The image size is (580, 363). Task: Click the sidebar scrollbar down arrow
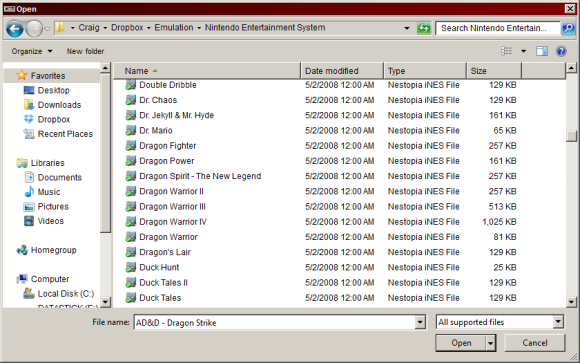click(105, 302)
